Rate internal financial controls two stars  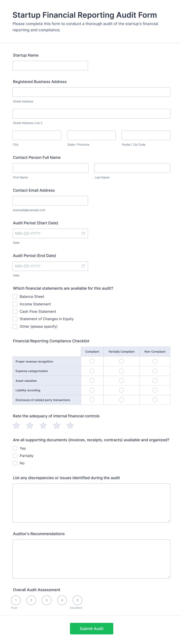click(x=30, y=425)
